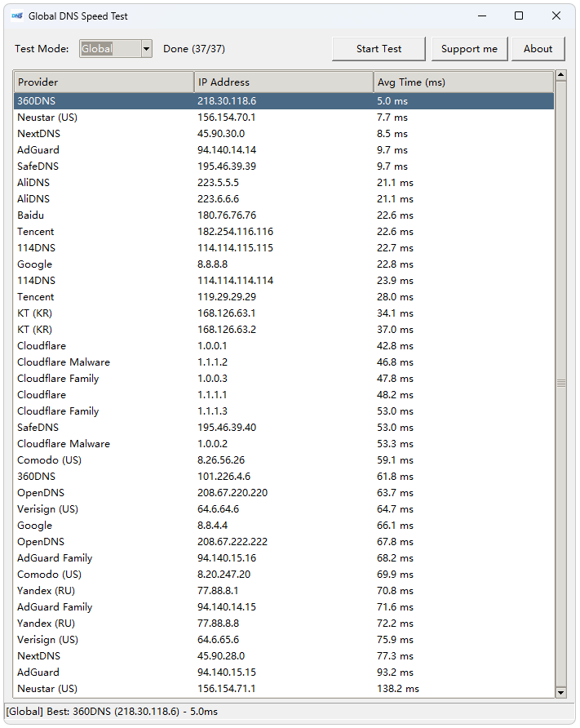Select Cloudflare Malware 1.1.1.2 row
Viewport: 580px width, 728px height.
[284, 362]
